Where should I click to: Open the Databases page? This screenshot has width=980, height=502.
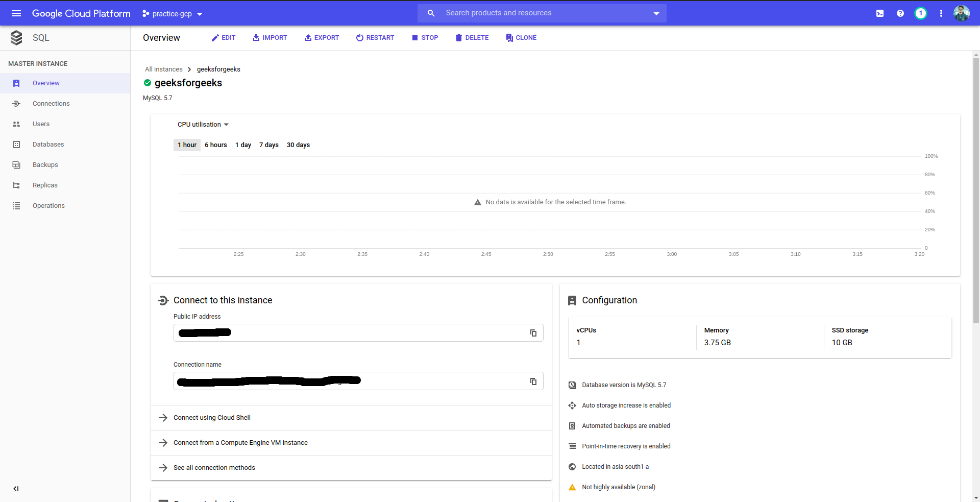[65, 145]
